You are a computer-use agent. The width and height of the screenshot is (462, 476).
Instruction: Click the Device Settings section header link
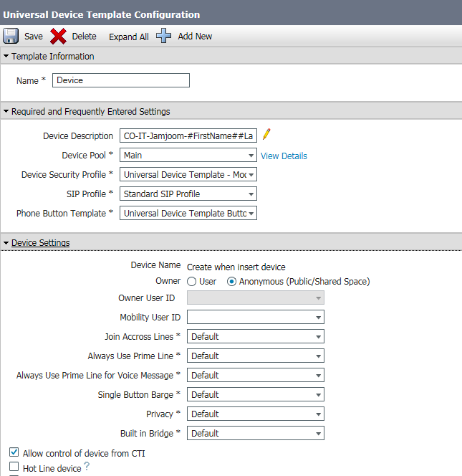point(40,242)
